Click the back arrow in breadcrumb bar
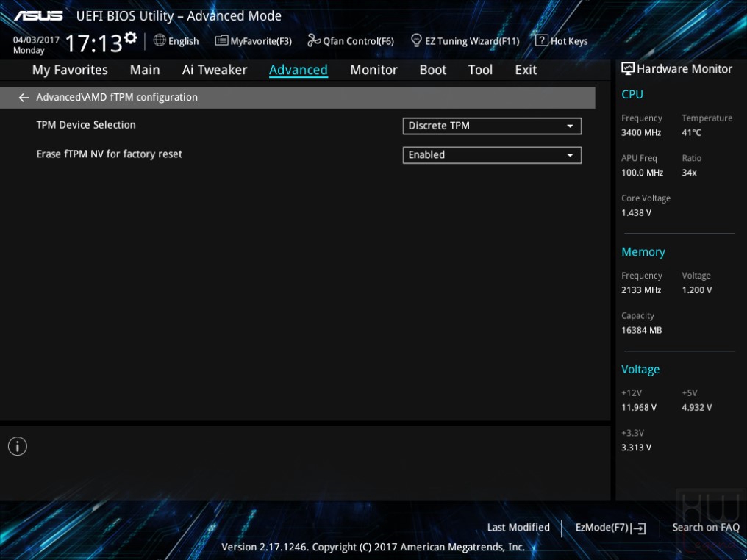The image size is (747, 560). 24,98
